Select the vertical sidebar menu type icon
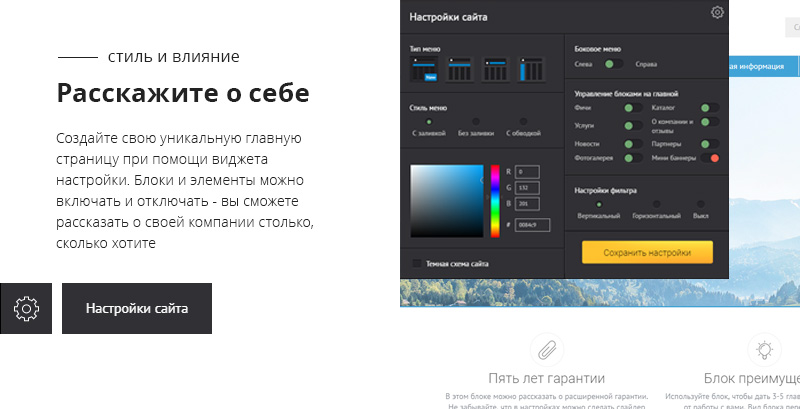 [x=531, y=69]
